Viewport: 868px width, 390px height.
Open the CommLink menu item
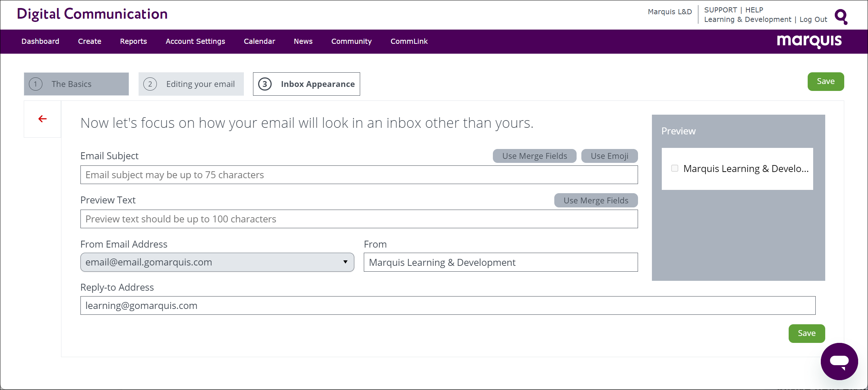(409, 41)
